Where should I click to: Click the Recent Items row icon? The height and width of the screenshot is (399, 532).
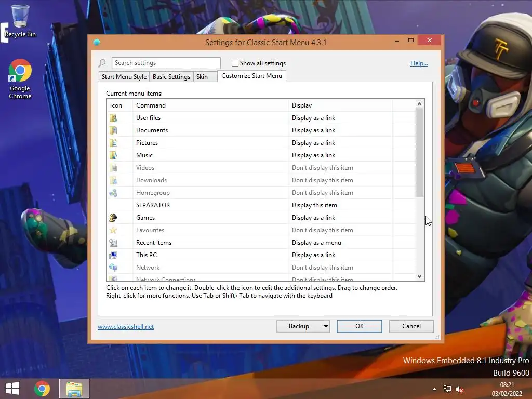pyautogui.click(x=113, y=243)
